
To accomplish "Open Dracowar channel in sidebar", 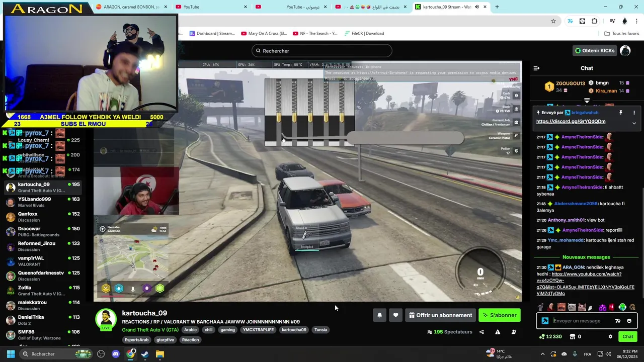I will tap(42, 231).
